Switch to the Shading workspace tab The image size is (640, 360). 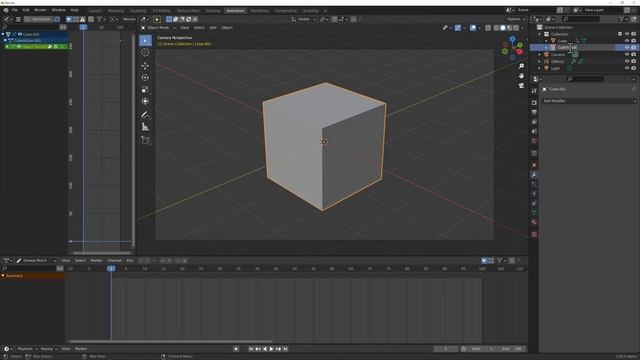213,11
